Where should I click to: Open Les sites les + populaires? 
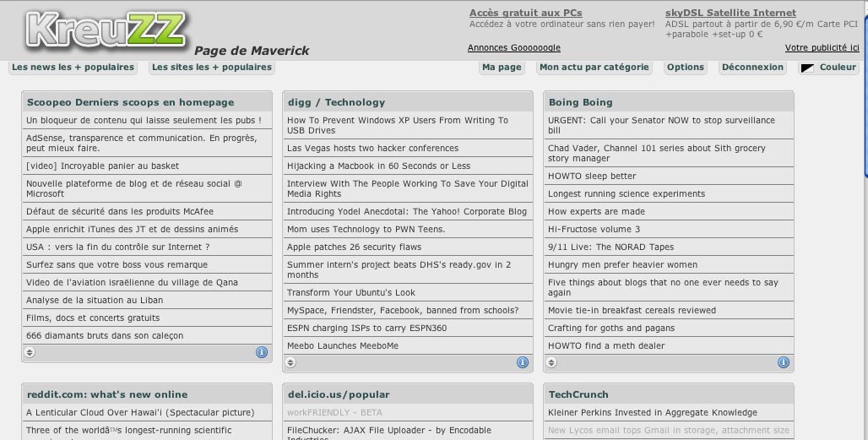click(x=212, y=67)
